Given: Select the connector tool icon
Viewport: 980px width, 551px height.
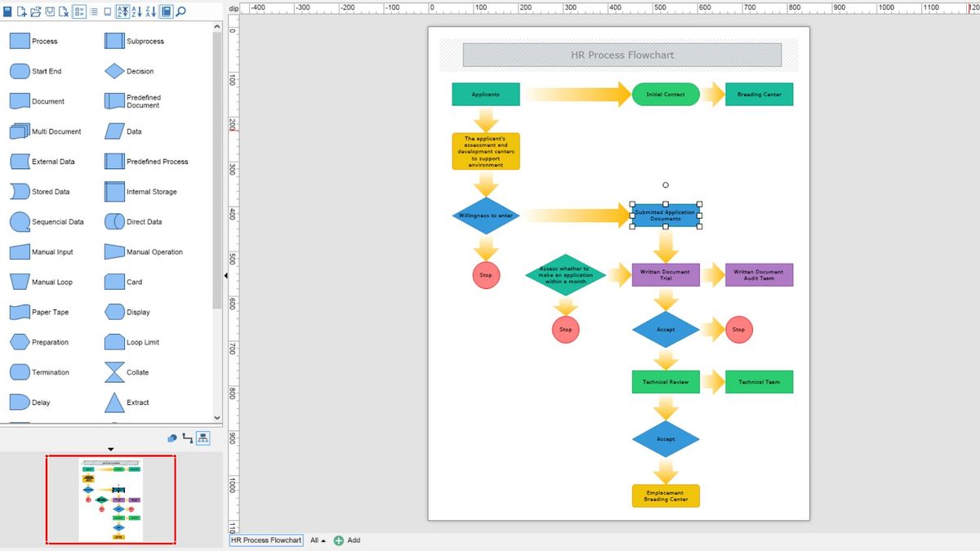Looking at the screenshot, I should tap(188, 438).
